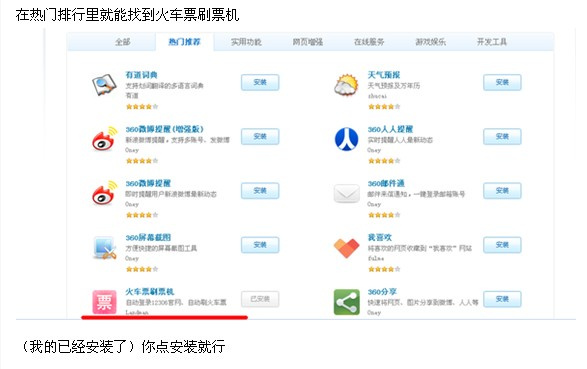Screen dimensions: 587x369
Task: Click the 360邮件通 envelope icon
Action: (x=346, y=193)
